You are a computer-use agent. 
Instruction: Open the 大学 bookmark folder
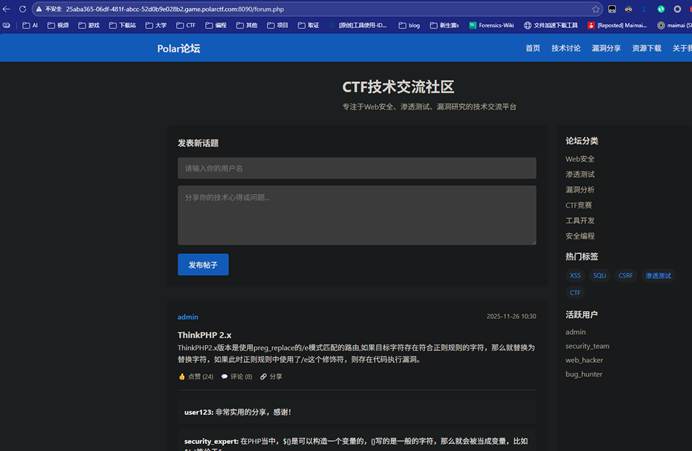tap(156, 26)
